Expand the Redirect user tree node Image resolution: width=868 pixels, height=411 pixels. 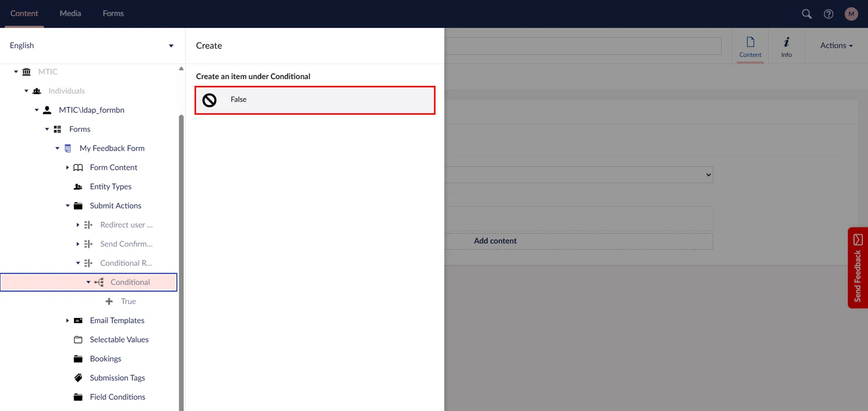(78, 225)
